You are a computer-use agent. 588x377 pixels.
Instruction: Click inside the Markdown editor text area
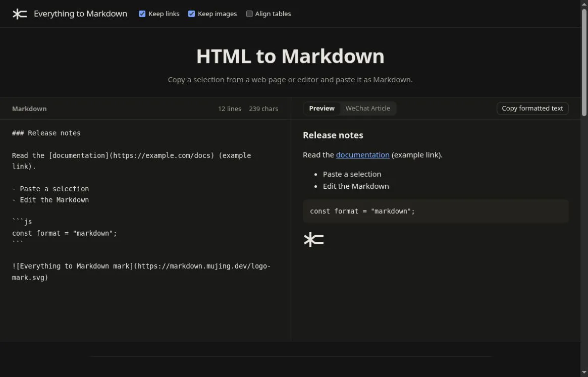(145, 230)
